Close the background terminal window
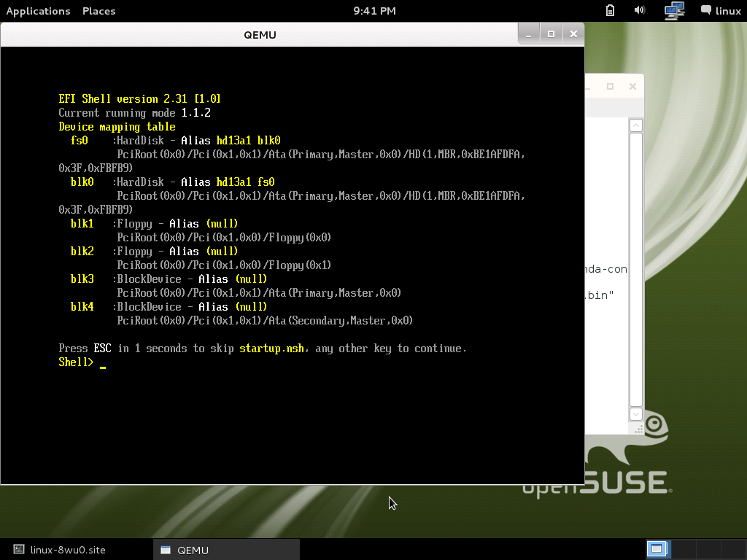 [x=632, y=86]
